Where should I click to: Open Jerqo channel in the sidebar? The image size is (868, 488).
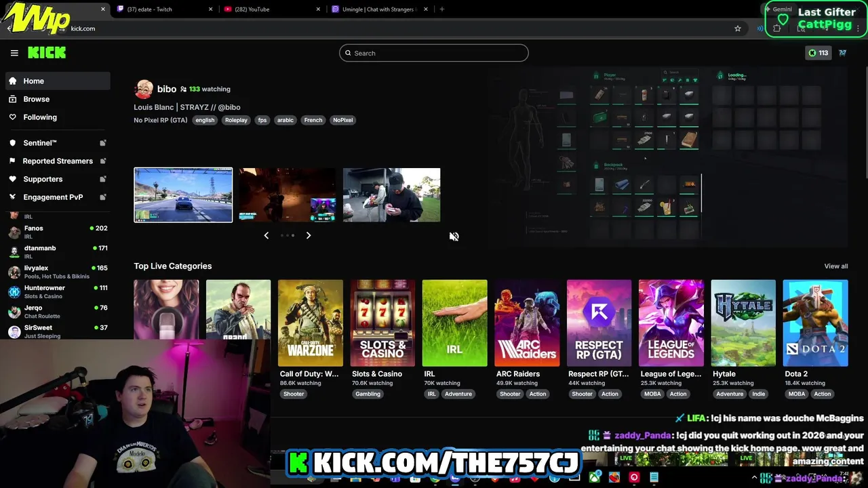[58, 311]
